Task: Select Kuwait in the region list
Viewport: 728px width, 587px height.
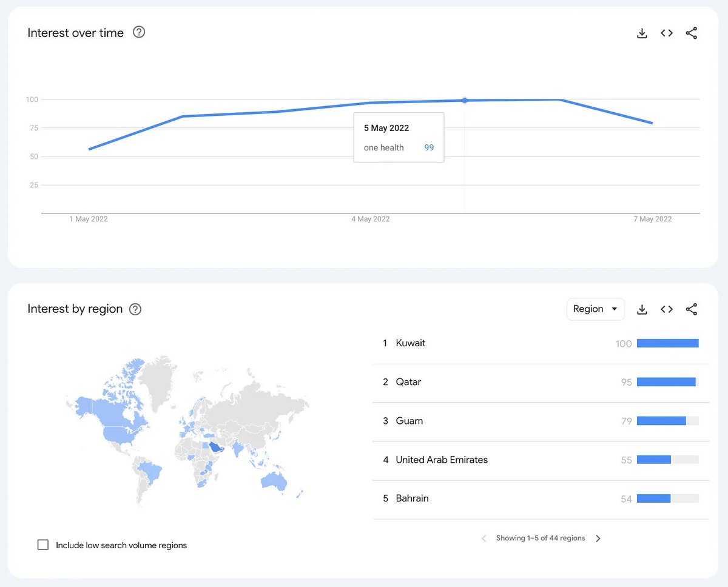Action: (411, 343)
